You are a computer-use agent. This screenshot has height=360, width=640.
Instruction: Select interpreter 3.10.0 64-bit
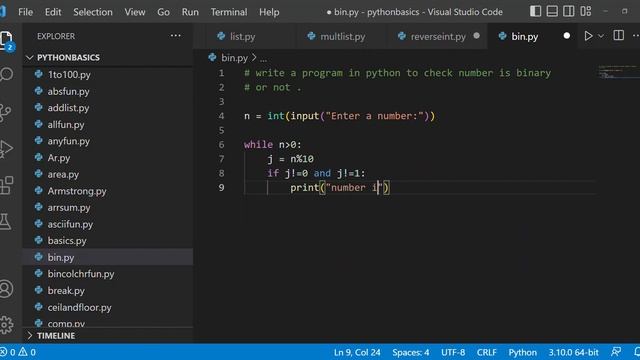point(573,352)
